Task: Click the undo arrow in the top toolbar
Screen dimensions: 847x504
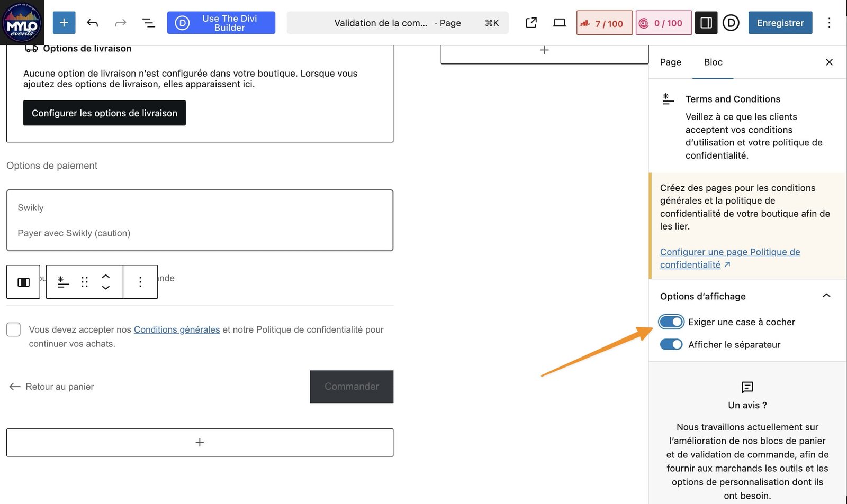Action: [x=92, y=23]
